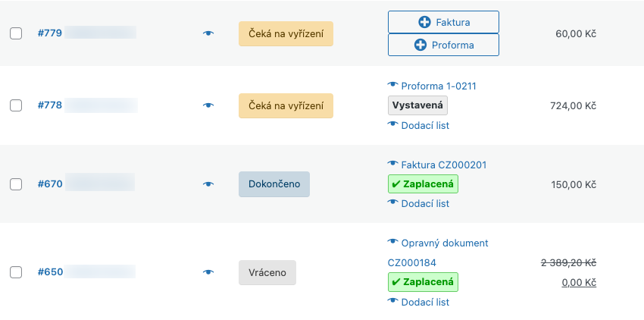The height and width of the screenshot is (320, 644).
Task: Mark order #650 checkbox
Action: [16, 272]
